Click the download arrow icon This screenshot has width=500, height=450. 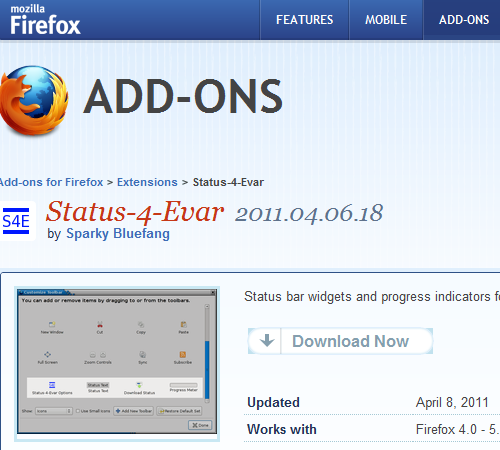click(267, 341)
